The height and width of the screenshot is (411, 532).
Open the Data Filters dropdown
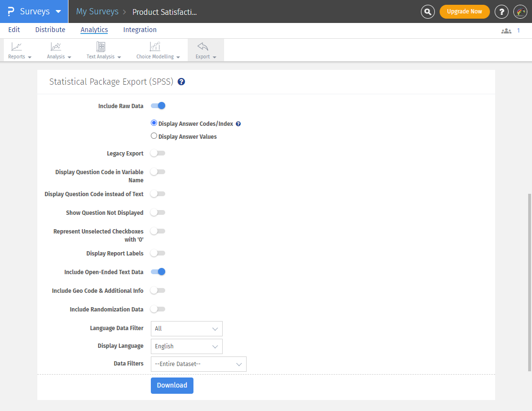coord(198,364)
